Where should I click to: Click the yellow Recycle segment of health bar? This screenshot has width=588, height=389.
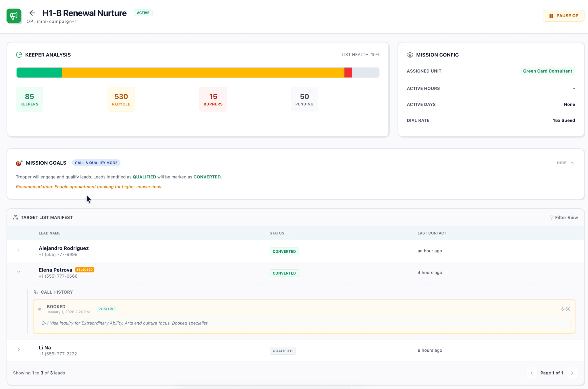(x=203, y=73)
